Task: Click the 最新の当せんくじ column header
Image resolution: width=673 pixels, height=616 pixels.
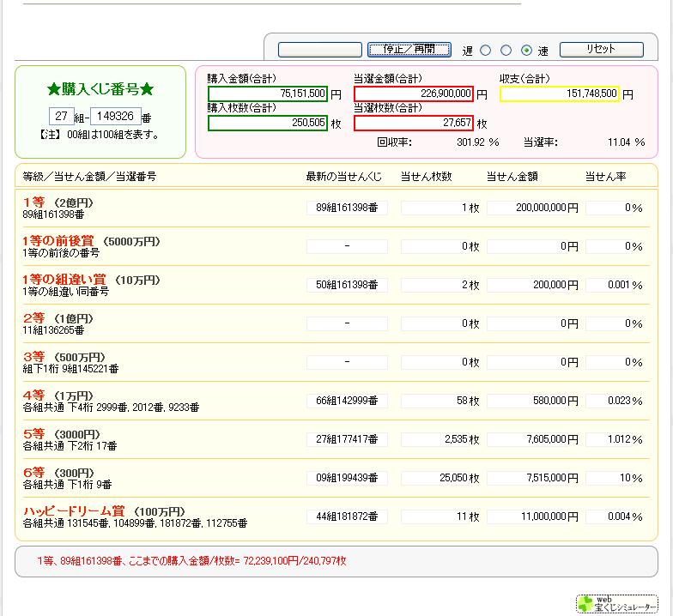Action: tap(343, 177)
